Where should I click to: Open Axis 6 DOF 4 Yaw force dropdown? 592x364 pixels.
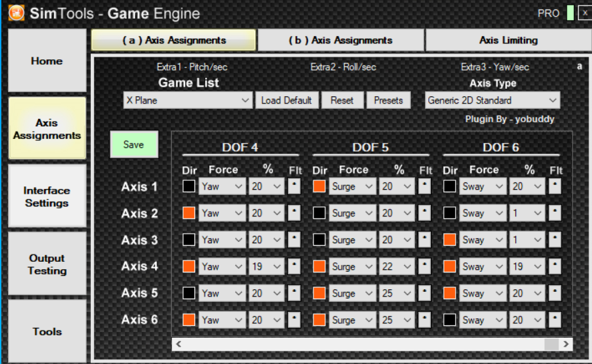(x=222, y=320)
